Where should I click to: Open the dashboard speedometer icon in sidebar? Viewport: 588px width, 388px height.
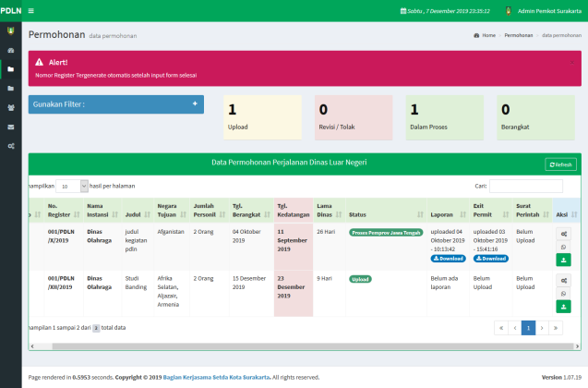pos(11,49)
